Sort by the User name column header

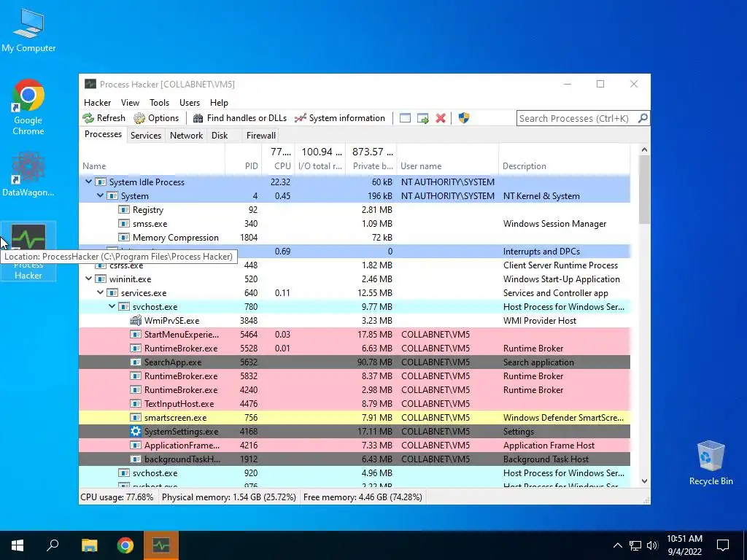(x=448, y=166)
